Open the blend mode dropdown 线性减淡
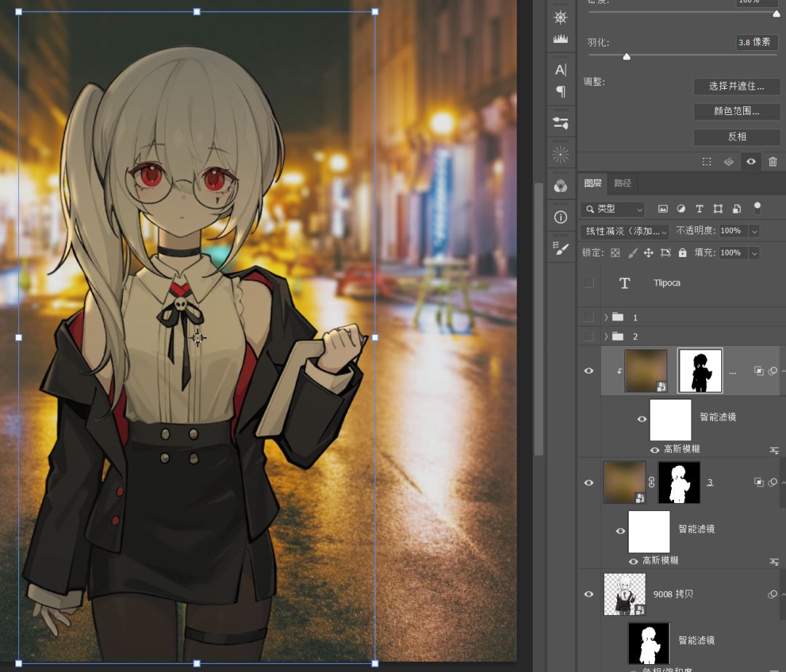Viewport: 786px width, 672px height. point(625,231)
